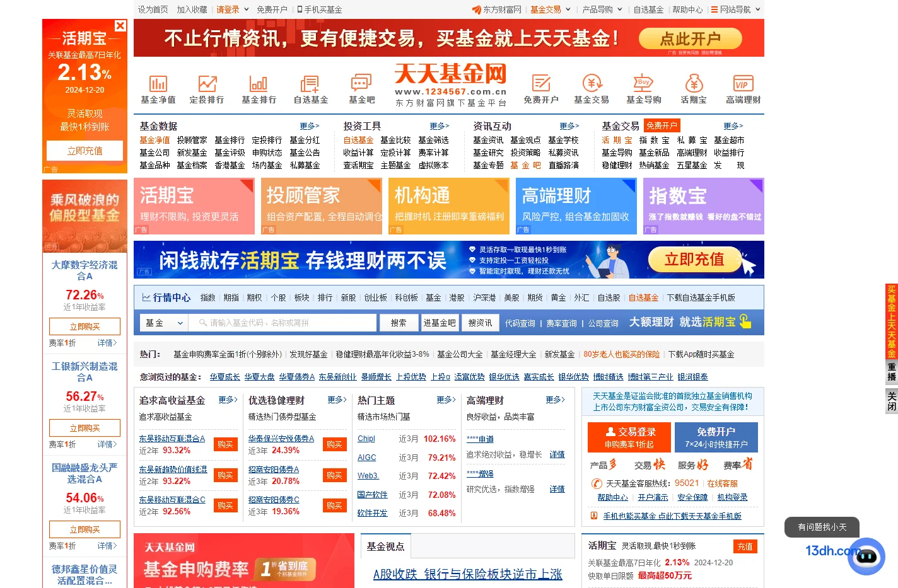Click the 帮助中心 link in login panel

(x=612, y=497)
